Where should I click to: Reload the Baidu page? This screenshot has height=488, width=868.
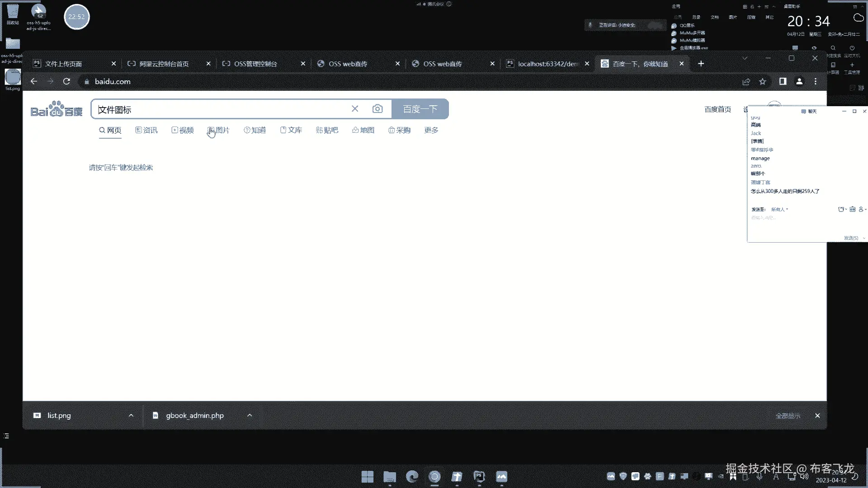[66, 81]
